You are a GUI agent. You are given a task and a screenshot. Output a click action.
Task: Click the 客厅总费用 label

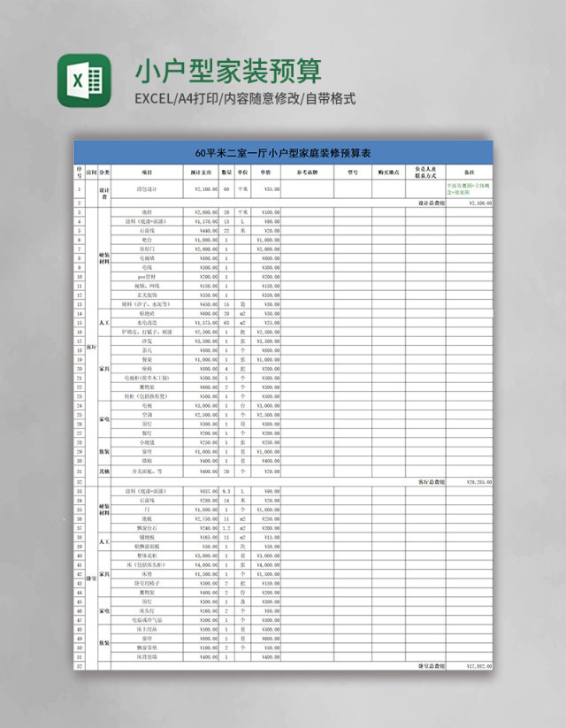(x=432, y=482)
